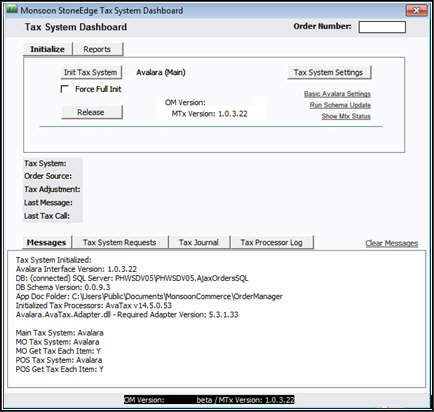Click the 'Tax System Dashboard' heading
Screen dimensions: 434x412
click(x=76, y=27)
